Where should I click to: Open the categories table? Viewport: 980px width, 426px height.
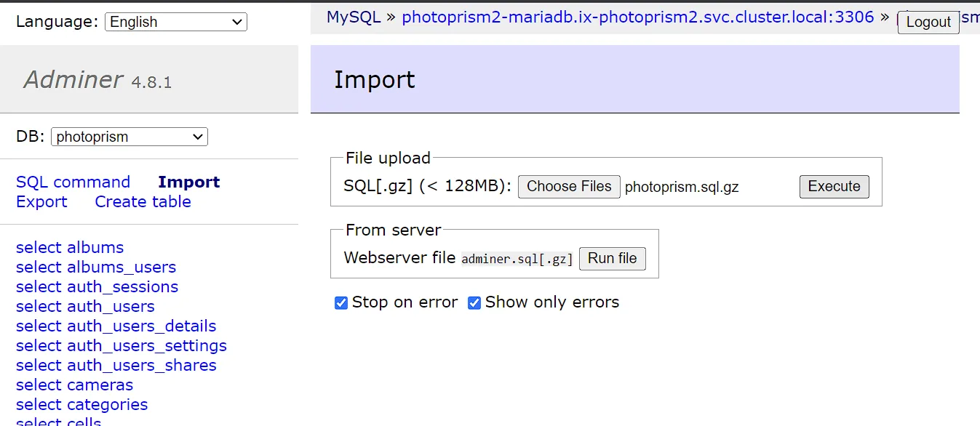[81, 404]
